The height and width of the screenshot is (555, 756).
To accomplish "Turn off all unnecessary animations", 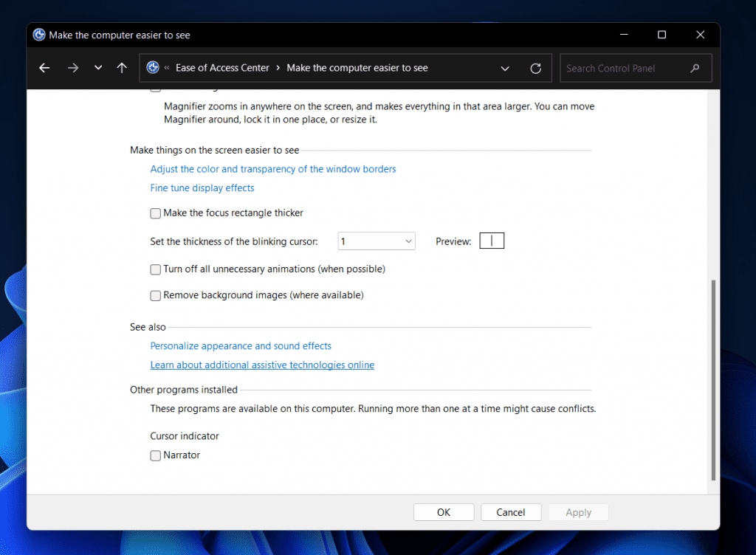I will [155, 269].
